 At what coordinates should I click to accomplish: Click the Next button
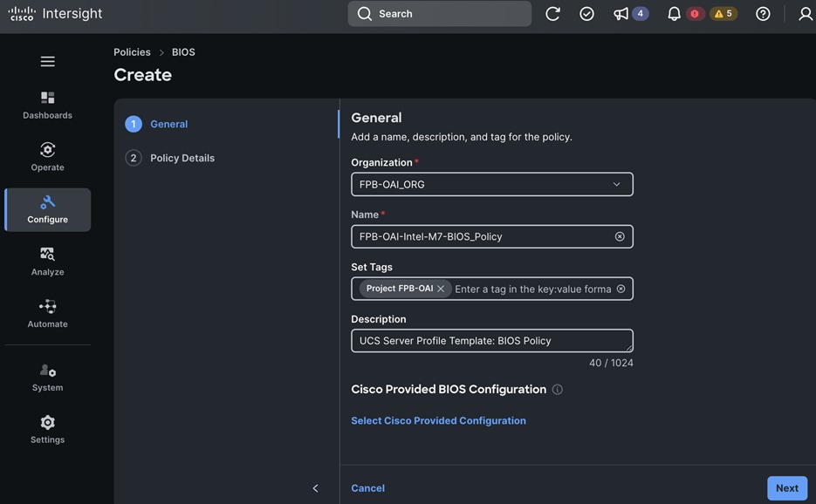pyautogui.click(x=787, y=488)
